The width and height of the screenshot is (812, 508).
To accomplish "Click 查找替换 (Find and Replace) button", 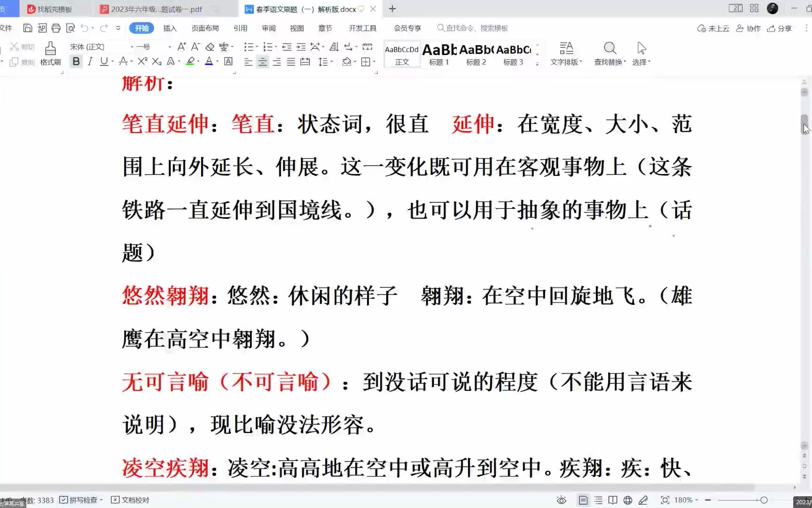I will pyautogui.click(x=610, y=54).
